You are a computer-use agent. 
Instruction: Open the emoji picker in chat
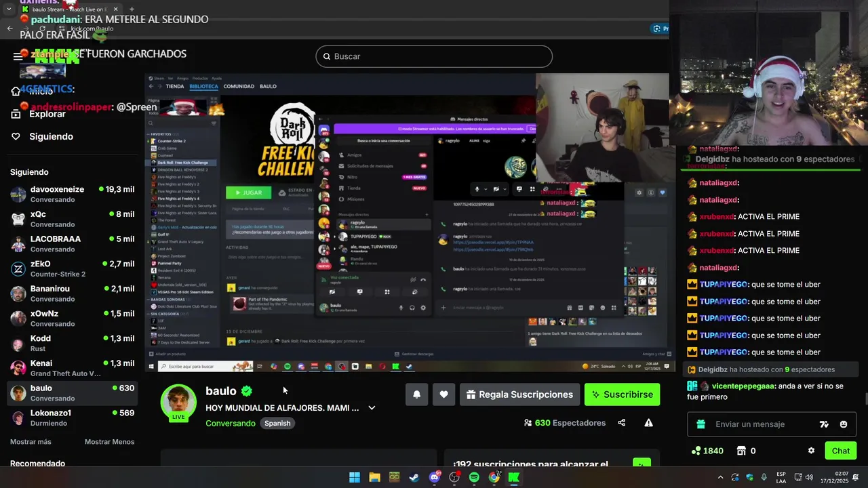click(844, 424)
